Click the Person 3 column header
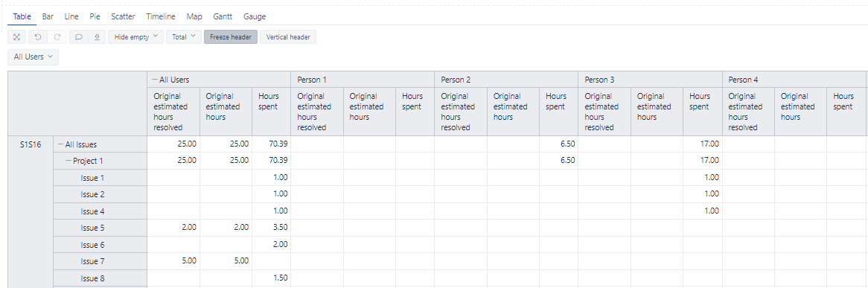Image resolution: width=868 pixels, height=288 pixels. (650, 79)
